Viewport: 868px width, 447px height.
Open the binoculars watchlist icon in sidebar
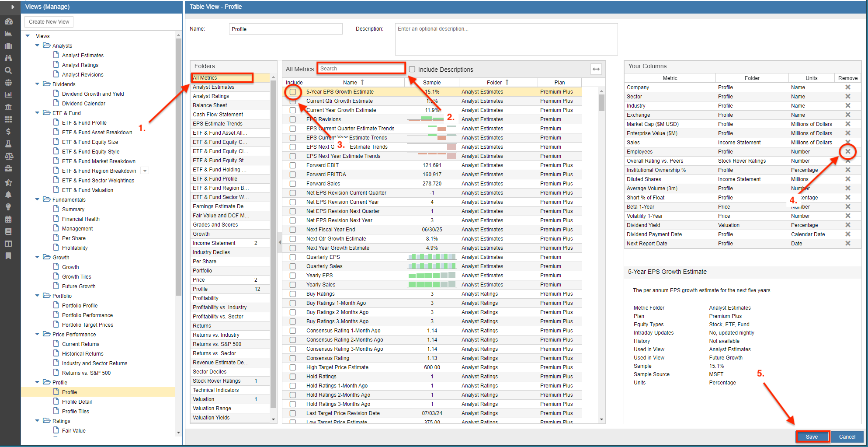tap(8, 58)
